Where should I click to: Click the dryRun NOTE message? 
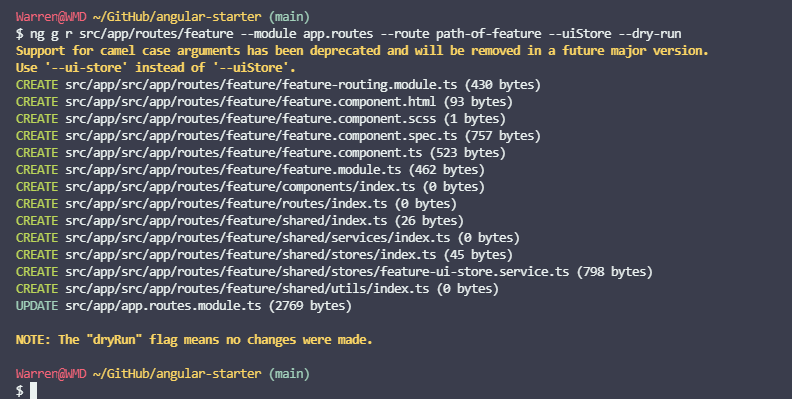194,340
